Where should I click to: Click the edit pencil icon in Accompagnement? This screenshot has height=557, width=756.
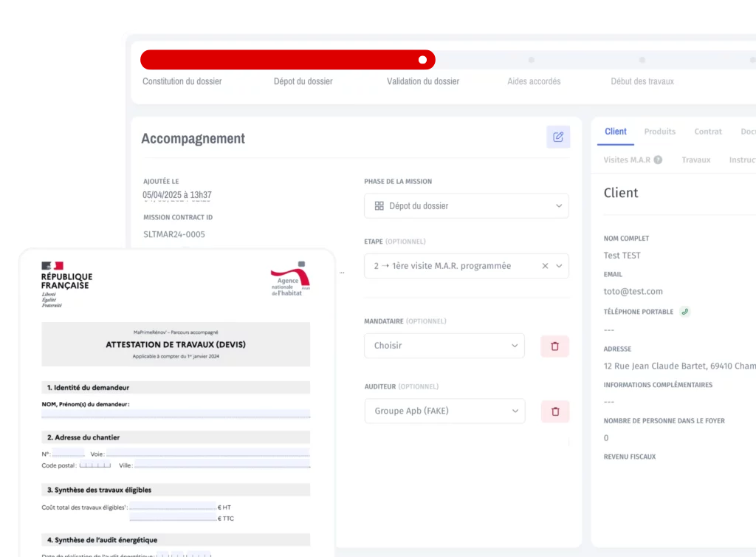coord(558,137)
